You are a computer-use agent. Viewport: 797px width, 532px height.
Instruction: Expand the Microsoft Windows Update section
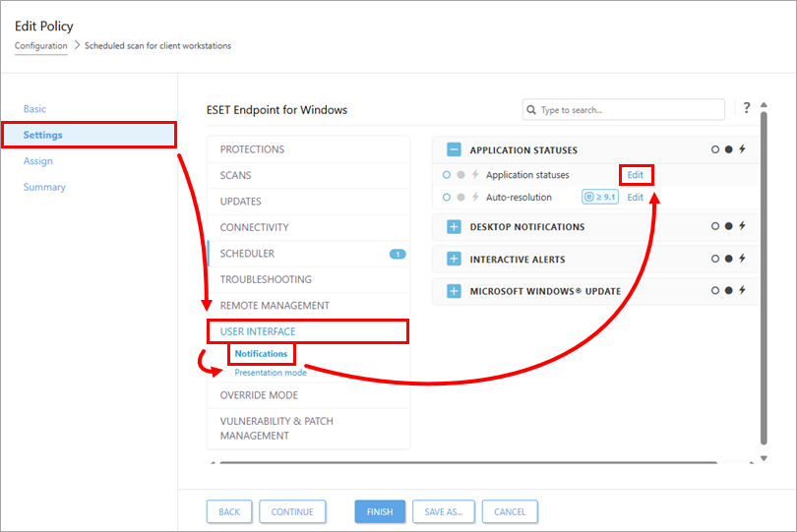pos(454,291)
